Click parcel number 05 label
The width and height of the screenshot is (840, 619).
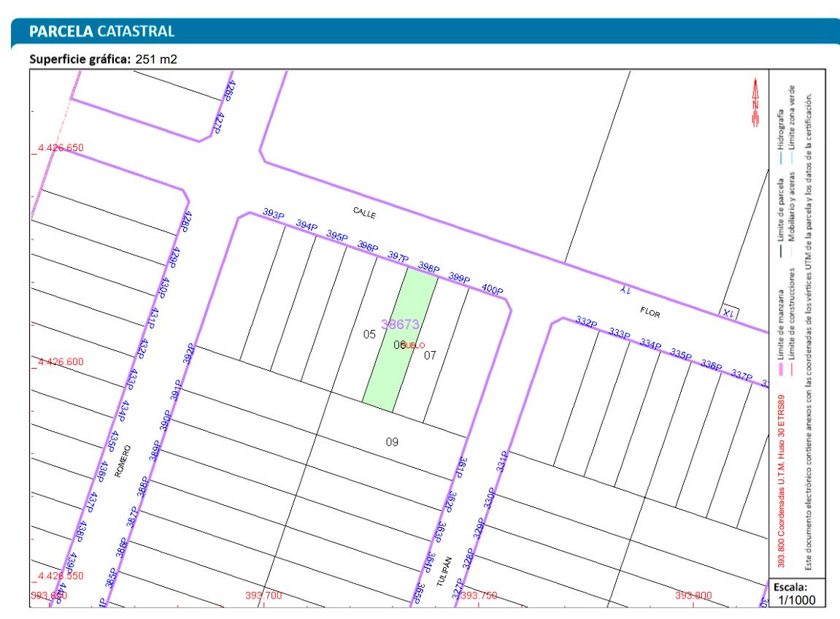tap(369, 334)
